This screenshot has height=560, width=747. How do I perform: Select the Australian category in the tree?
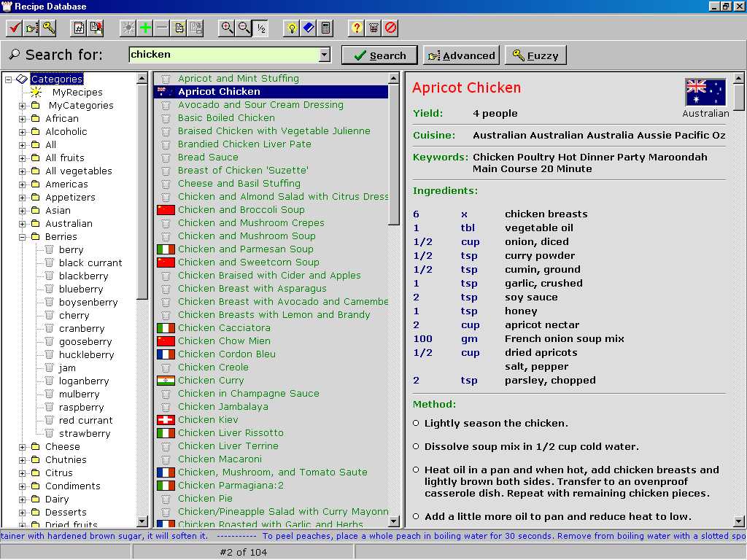click(70, 223)
